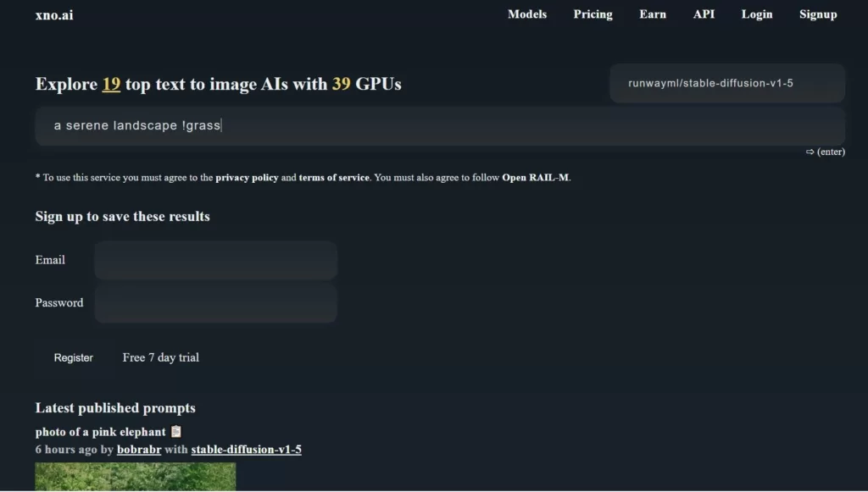Open the Earn section
Image resolution: width=868 pixels, height=492 pixels.
click(x=652, y=14)
